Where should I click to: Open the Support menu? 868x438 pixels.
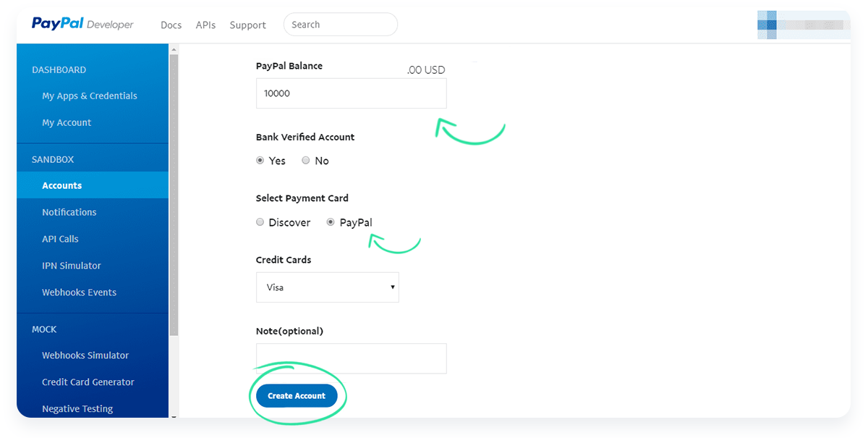248,25
